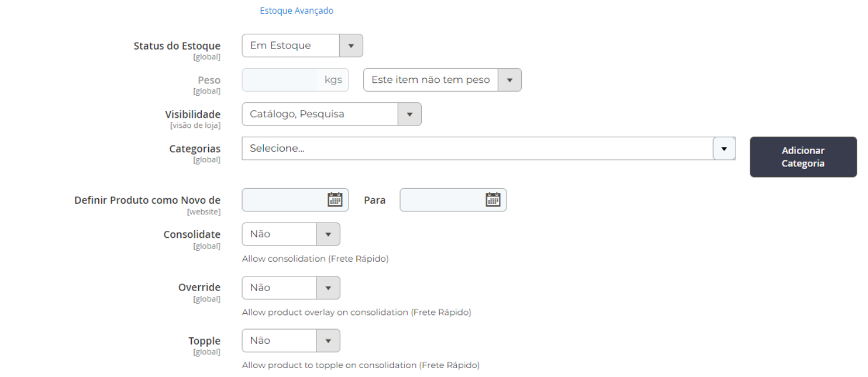Viewport: 868px width, 377px height.
Task: Click the arrow button on Override select
Action: [328, 288]
